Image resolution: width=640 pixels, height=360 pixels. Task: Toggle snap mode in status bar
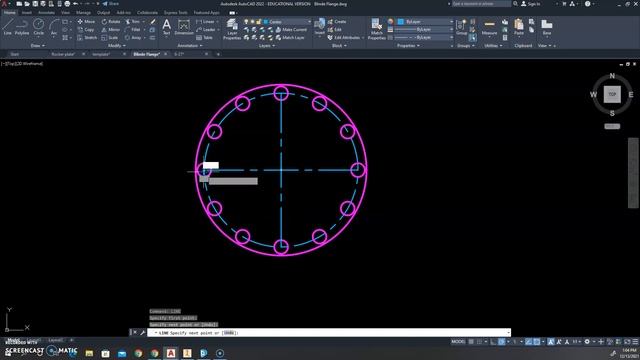(x=480, y=342)
